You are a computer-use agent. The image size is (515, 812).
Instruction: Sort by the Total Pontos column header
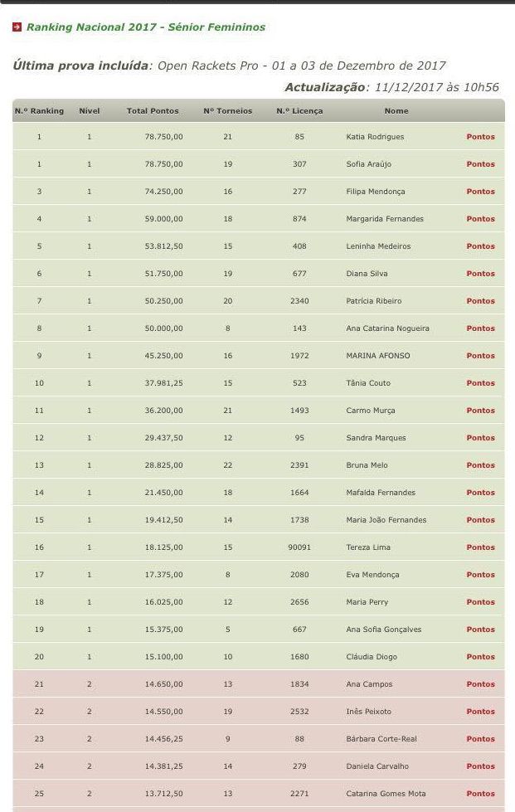point(153,110)
